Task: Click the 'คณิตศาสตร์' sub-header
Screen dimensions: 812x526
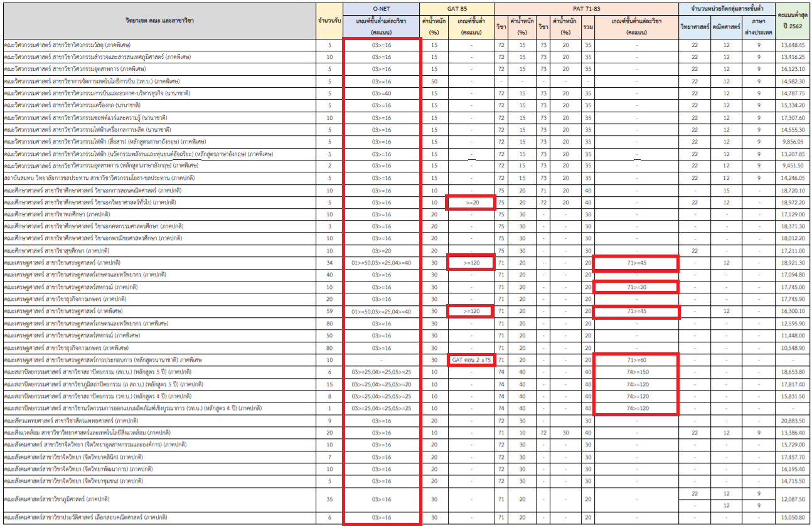Action: pos(726,27)
